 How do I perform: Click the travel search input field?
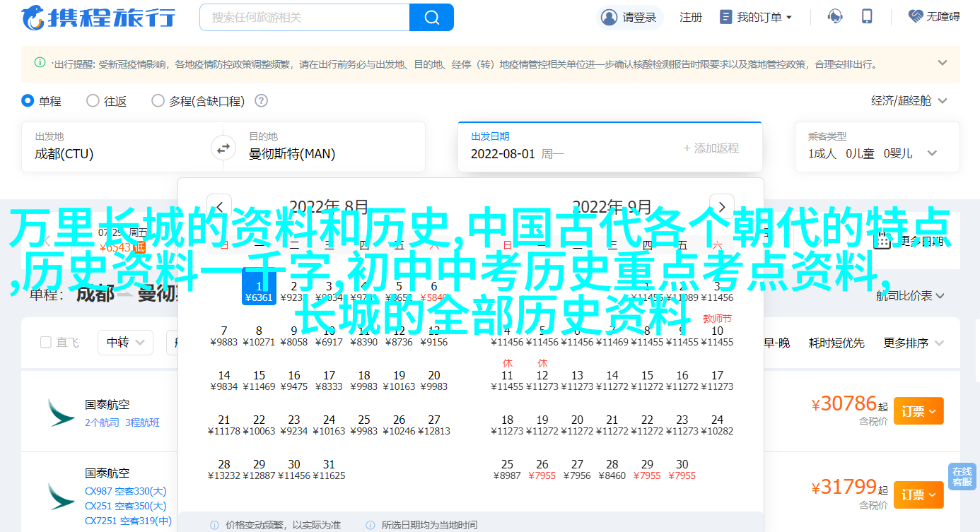click(304, 17)
